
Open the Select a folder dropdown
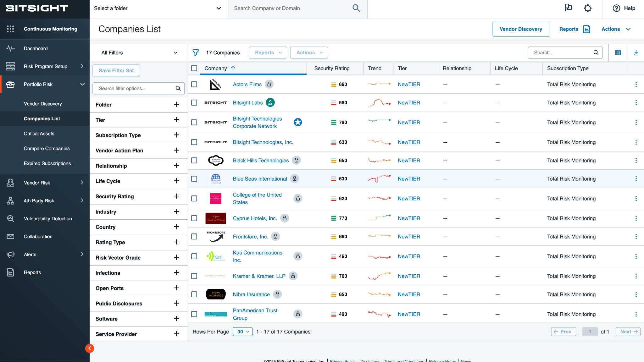(x=158, y=8)
